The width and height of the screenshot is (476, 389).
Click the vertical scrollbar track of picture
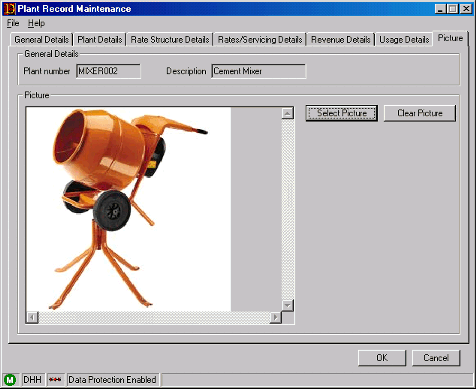click(287, 209)
